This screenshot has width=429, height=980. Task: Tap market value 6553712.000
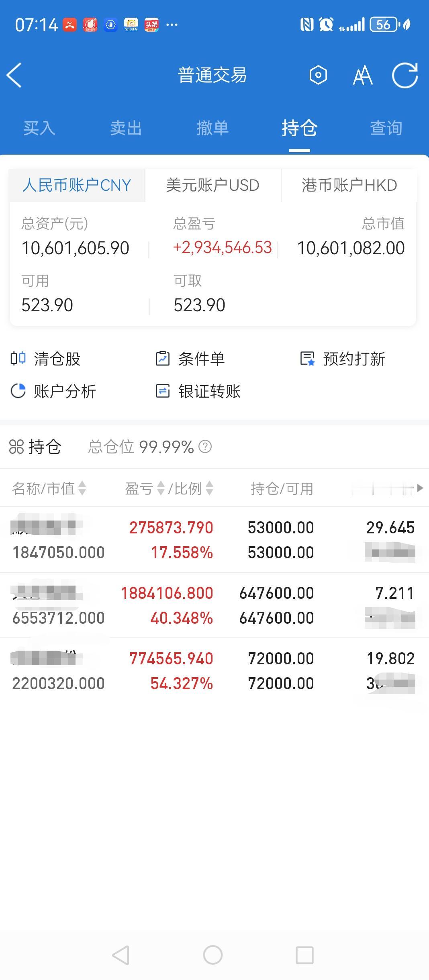pyautogui.click(x=58, y=618)
